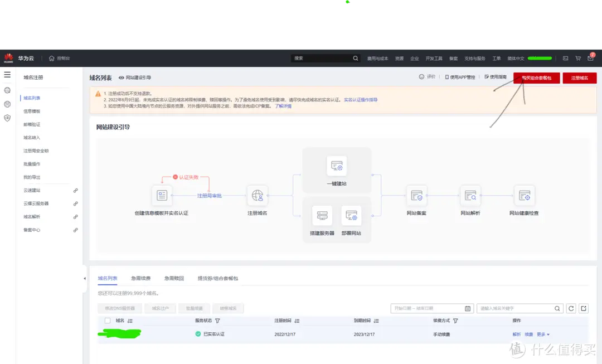Viewport: 602px width, 364px height.
Task: Open 部署网站 in the wizard diagram
Action: [x=353, y=216]
